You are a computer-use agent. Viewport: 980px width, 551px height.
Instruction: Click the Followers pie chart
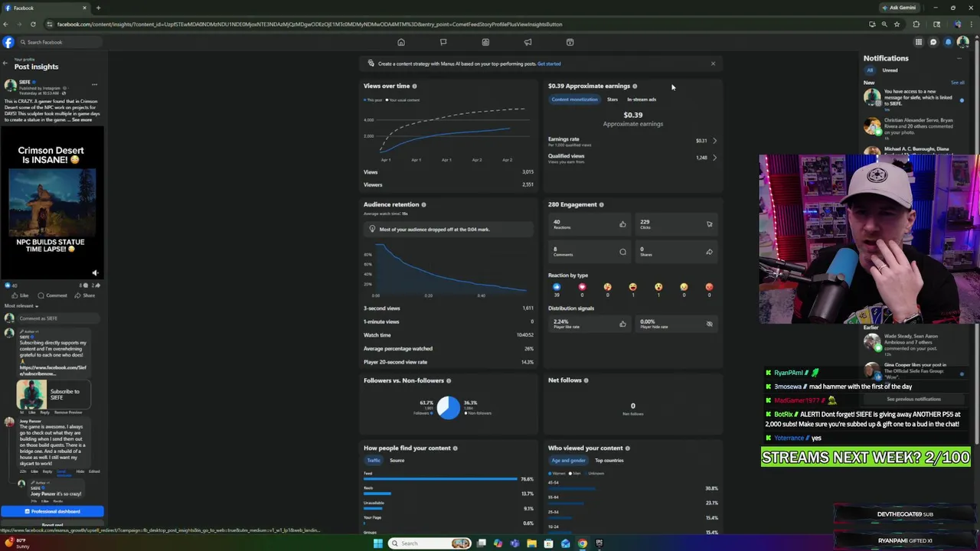(448, 407)
